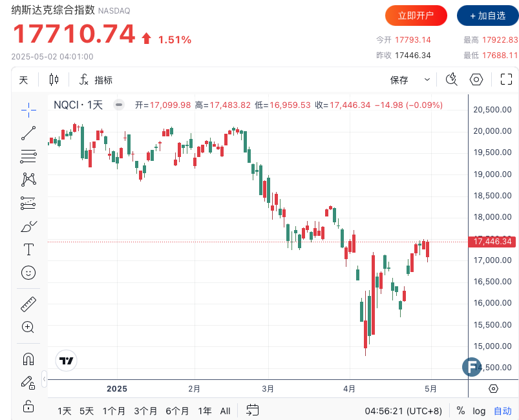The height and width of the screenshot is (420, 519).
Task: Toggle percent scale
Action: (x=461, y=410)
